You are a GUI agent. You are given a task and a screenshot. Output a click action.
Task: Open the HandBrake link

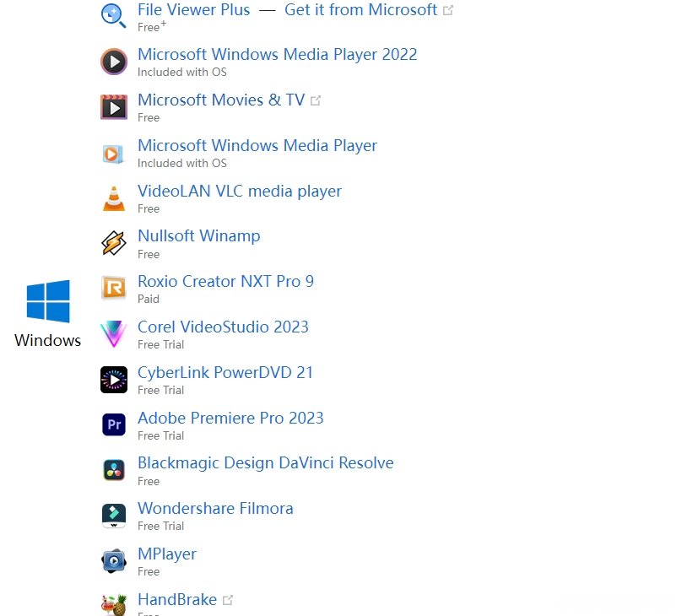(177, 600)
